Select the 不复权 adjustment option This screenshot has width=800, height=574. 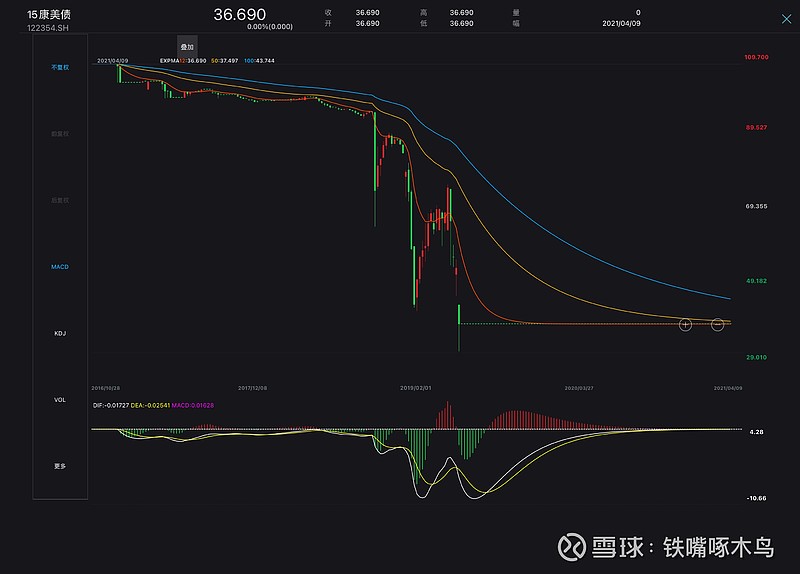tap(60, 67)
